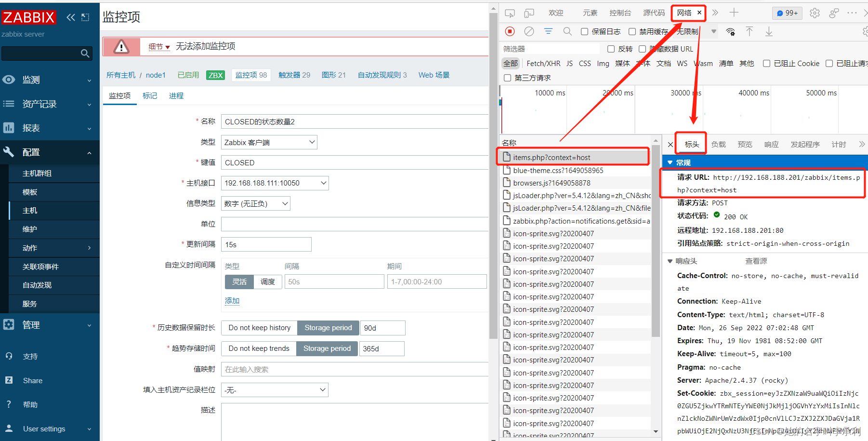The image size is (868, 441).
Task: Enable the 第三方请求 filter
Action: [x=507, y=78]
